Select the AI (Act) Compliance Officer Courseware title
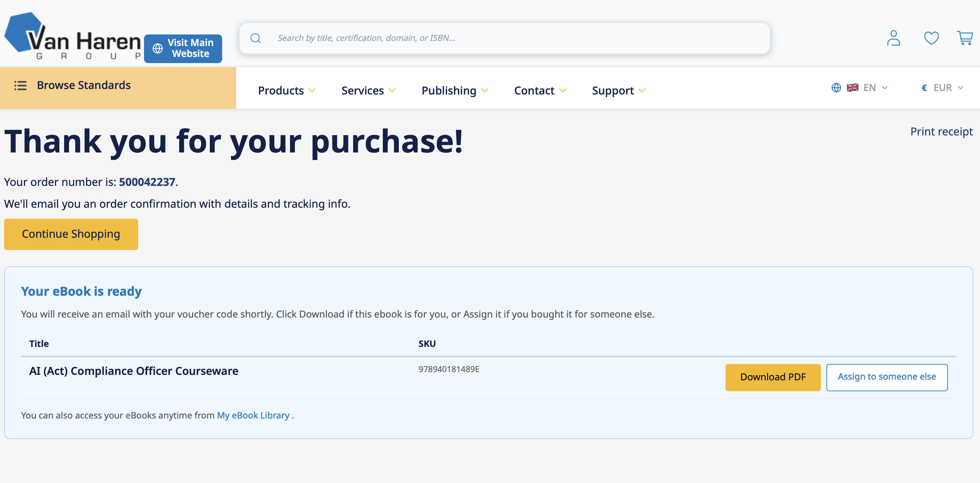The width and height of the screenshot is (980, 483). 134,371
